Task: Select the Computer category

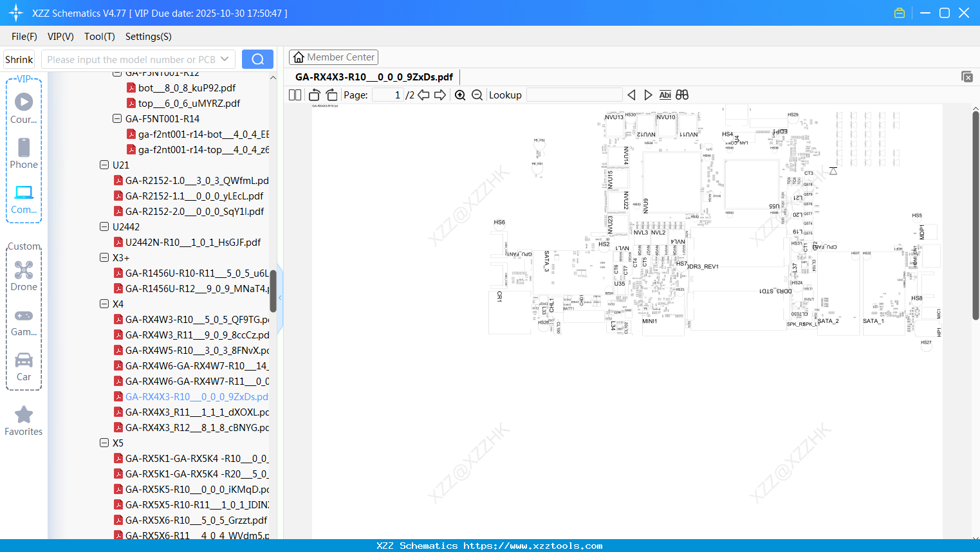Action: coord(24,198)
